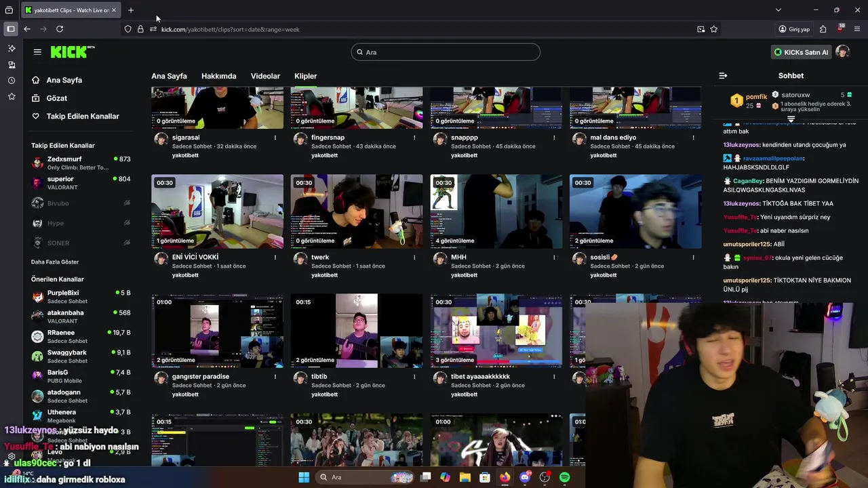Screen dimensions: 868x488
Task: Reload the page with refresh icon
Action: 60,29
